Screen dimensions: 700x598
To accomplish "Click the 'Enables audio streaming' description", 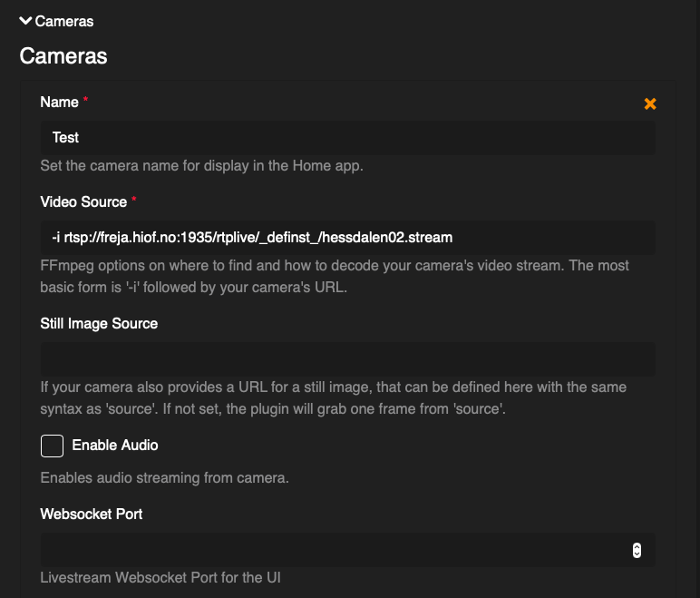I will coord(164,477).
